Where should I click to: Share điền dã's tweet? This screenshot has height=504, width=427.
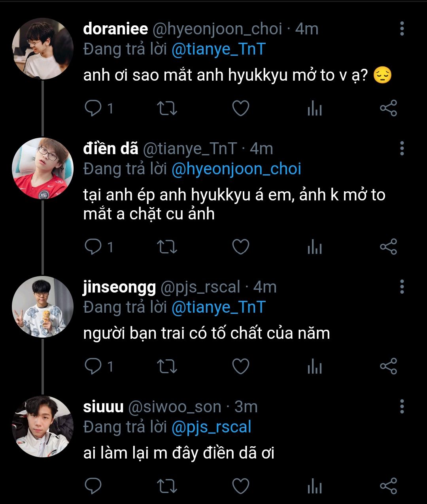(388, 247)
